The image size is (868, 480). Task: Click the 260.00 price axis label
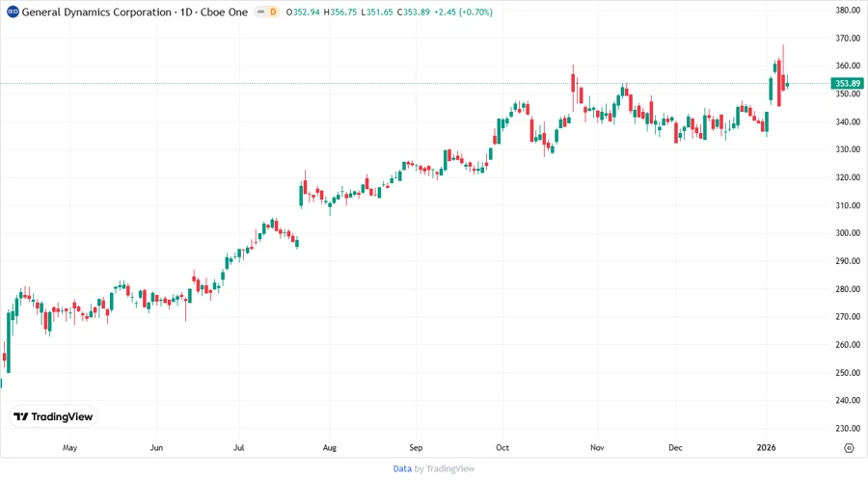848,344
